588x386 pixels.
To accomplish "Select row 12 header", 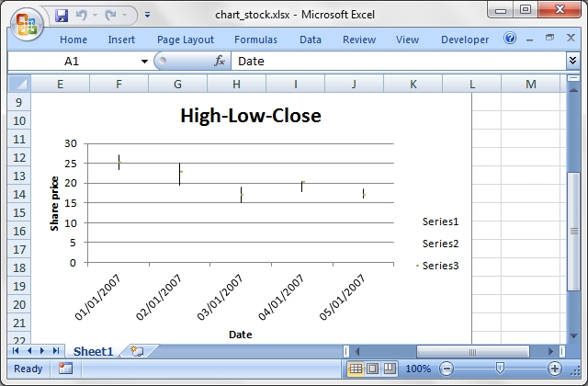I will [19, 157].
